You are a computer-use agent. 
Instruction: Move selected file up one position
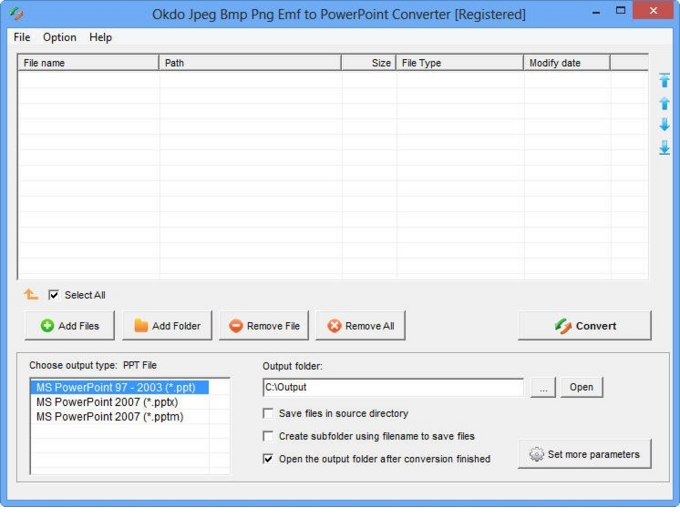tap(664, 104)
